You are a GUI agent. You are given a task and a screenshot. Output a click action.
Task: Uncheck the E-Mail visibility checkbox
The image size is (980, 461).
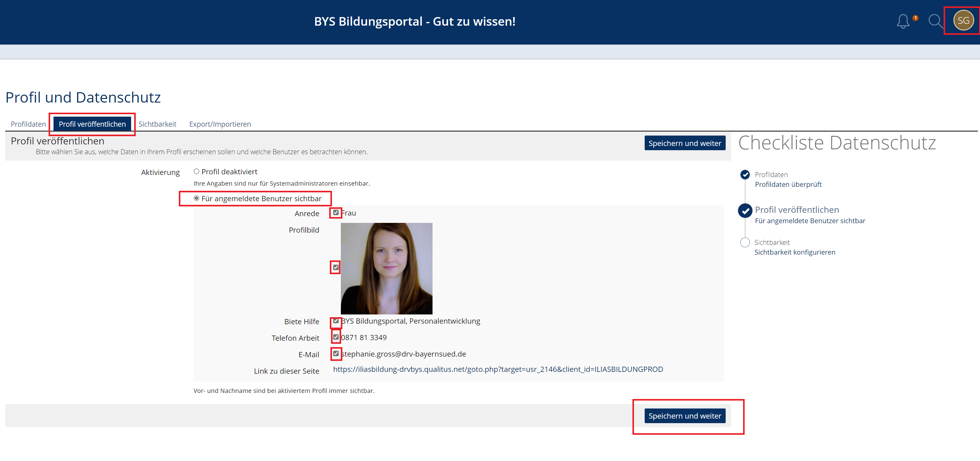pyautogui.click(x=336, y=354)
